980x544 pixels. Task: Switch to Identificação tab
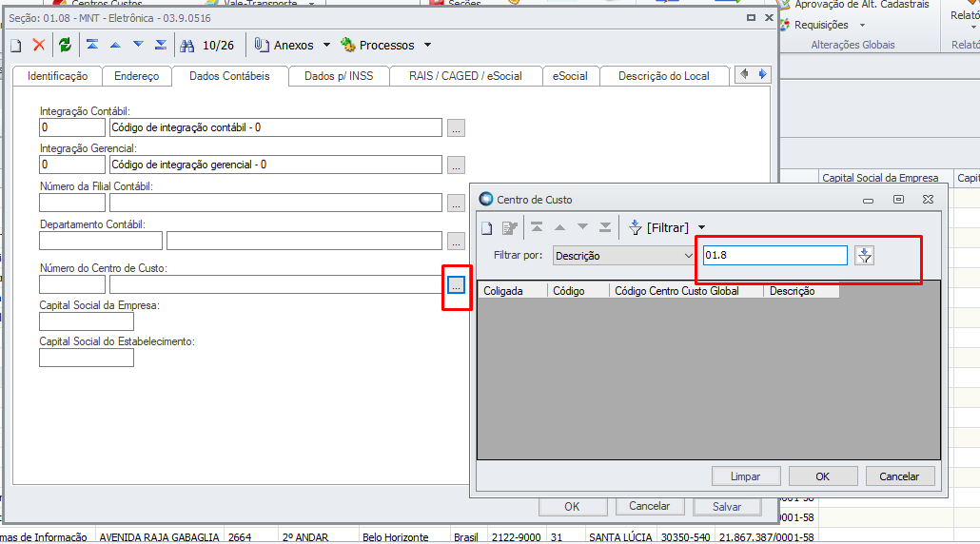pyautogui.click(x=57, y=76)
